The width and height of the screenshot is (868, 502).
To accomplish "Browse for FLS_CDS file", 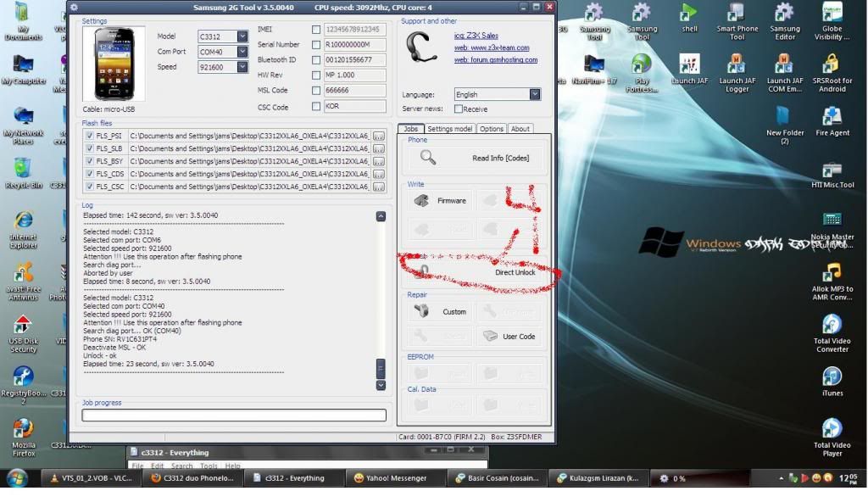I will (379, 174).
